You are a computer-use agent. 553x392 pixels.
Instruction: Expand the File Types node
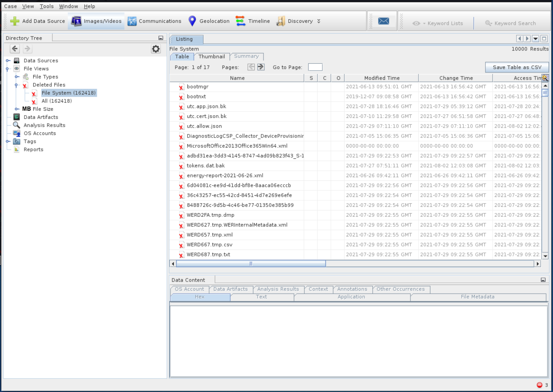point(17,77)
